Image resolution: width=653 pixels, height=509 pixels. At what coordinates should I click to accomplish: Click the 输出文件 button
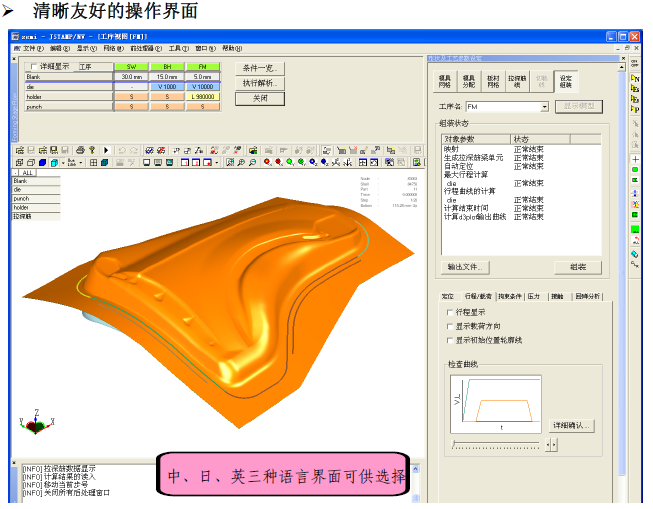point(465,267)
